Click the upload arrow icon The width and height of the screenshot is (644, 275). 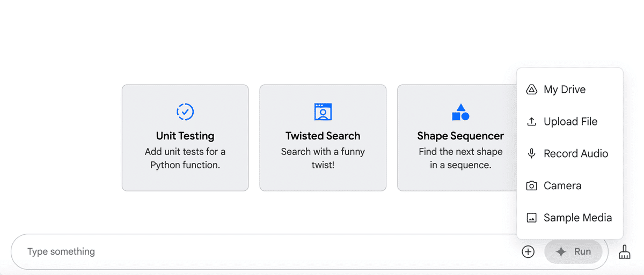coord(531,122)
